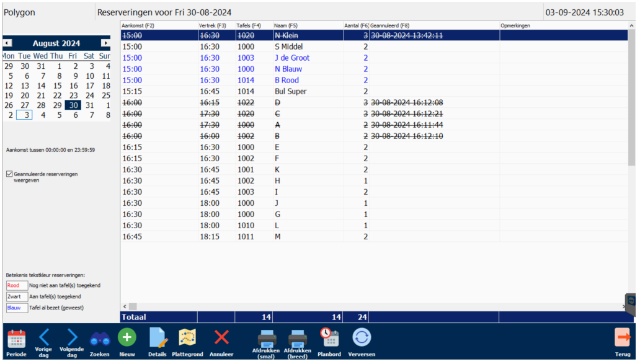Select today's date 3 in calendar
The height and width of the screenshot is (364, 640).
tap(24, 115)
